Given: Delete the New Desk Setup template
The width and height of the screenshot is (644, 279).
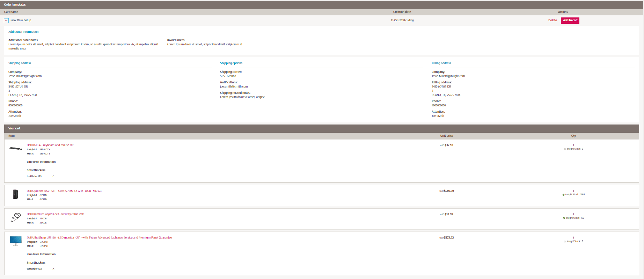Looking at the screenshot, I should [x=552, y=21].
